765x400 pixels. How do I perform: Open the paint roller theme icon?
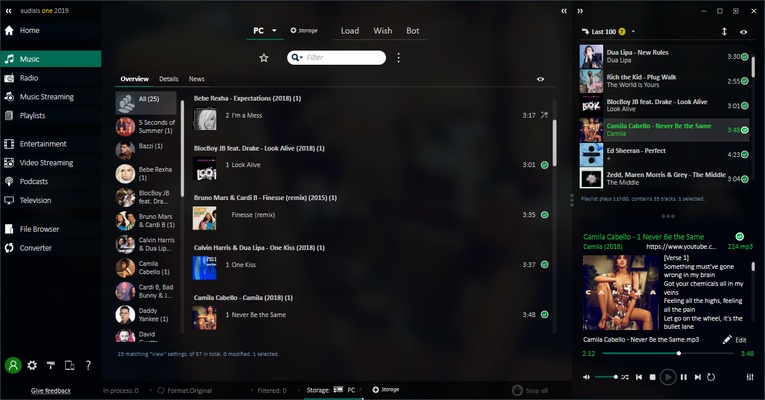pyautogui.click(x=51, y=365)
